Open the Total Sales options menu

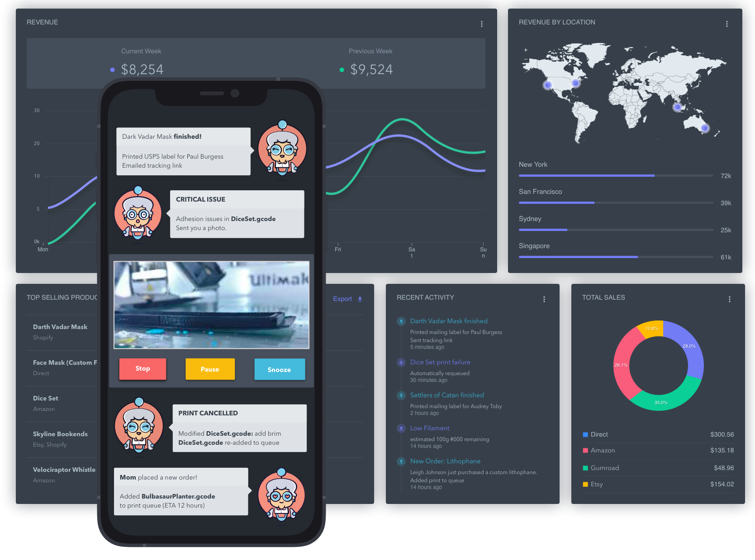(x=729, y=299)
